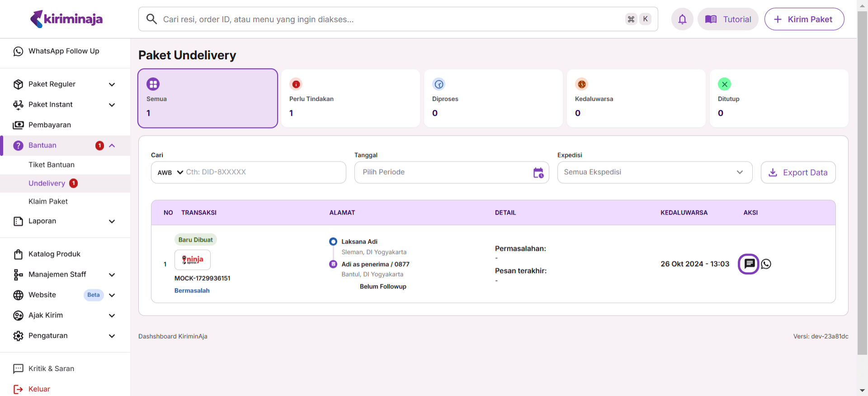Open WhatsApp Follow Up in sidebar
Screen dimensions: 868x396
coord(64,51)
